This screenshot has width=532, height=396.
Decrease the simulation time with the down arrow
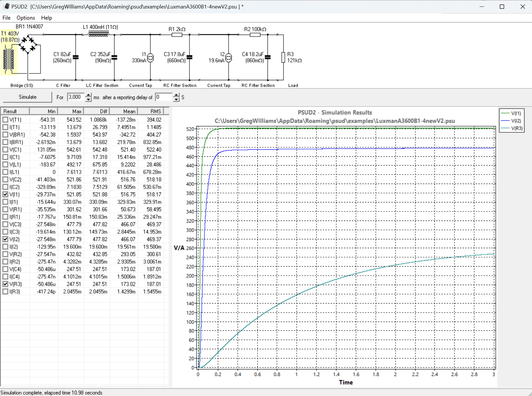(x=88, y=100)
